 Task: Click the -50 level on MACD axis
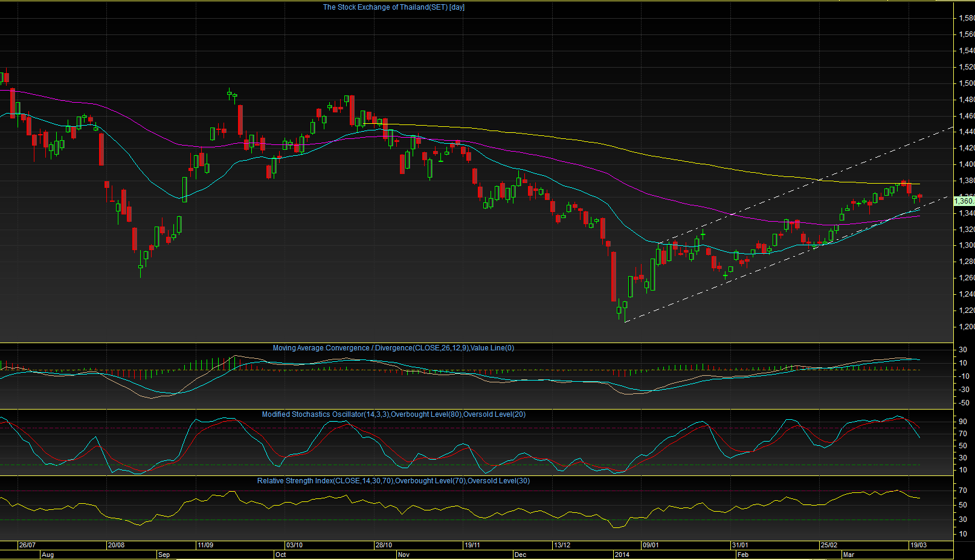tap(964, 403)
